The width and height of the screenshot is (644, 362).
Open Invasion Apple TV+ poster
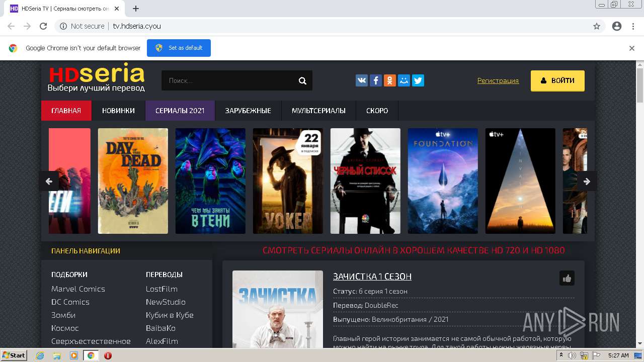520,181
